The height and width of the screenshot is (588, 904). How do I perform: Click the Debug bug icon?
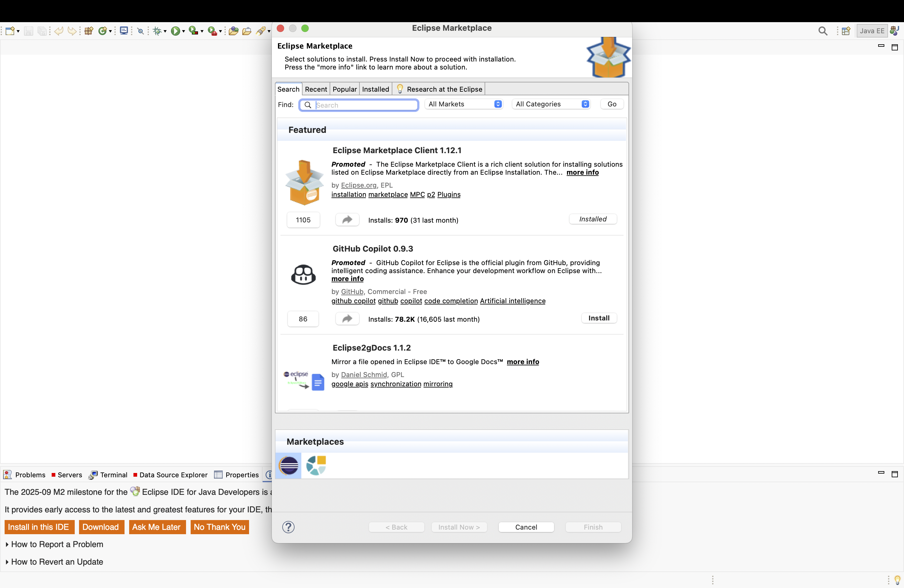[157, 31]
